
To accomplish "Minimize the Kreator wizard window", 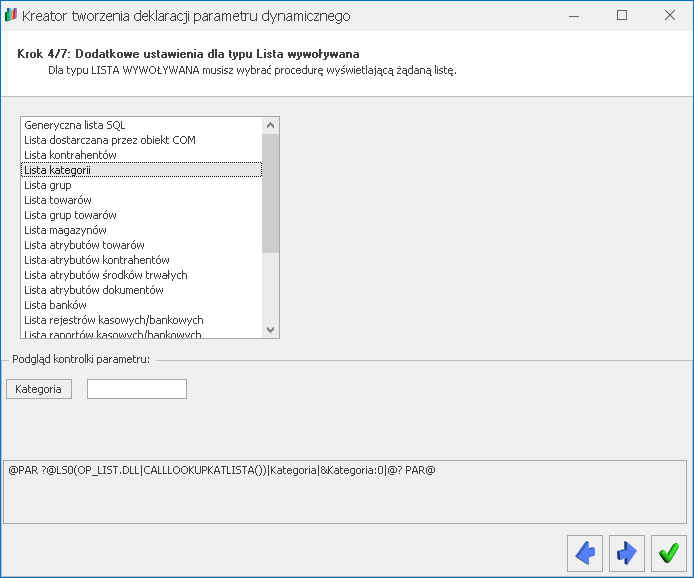I will 574,15.
